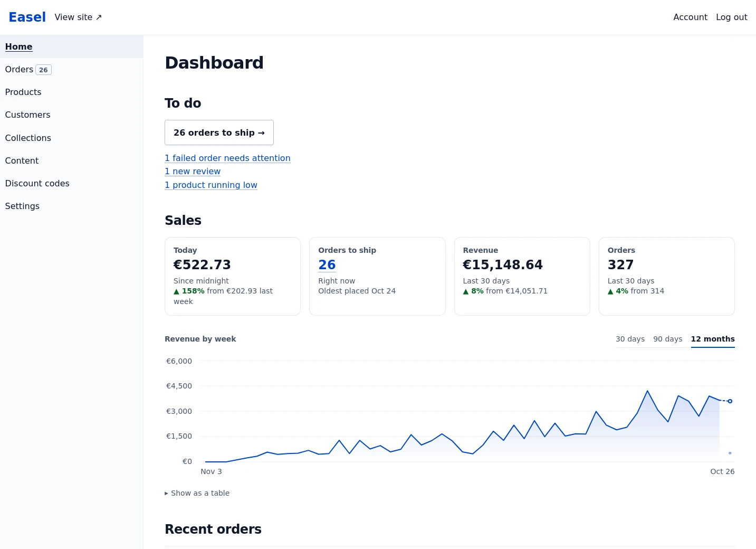Click the Dashboard heading
This screenshot has height=549, width=756.
click(214, 63)
